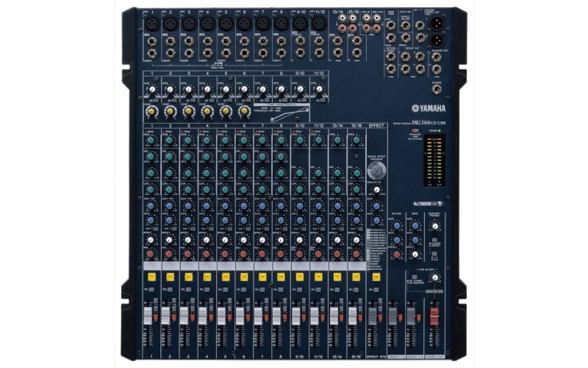Toggle the channel 6 yellow ON button
588x368 pixels.
point(244,277)
